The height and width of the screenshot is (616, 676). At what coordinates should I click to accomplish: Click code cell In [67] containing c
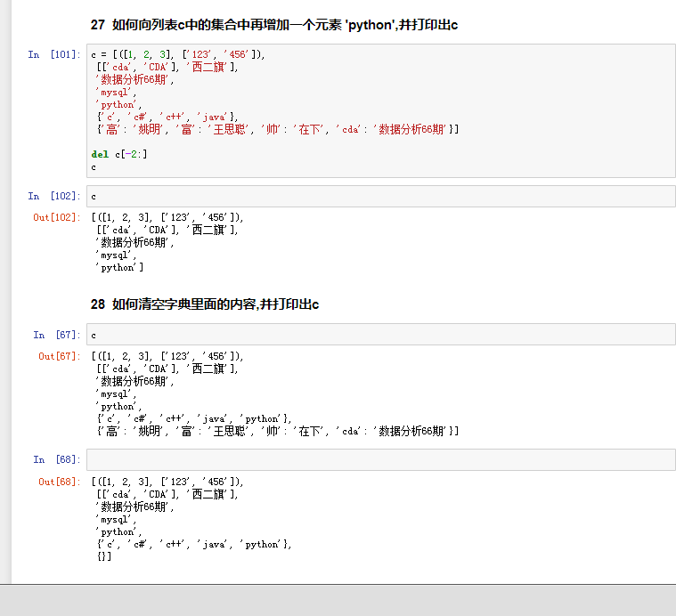(380, 335)
